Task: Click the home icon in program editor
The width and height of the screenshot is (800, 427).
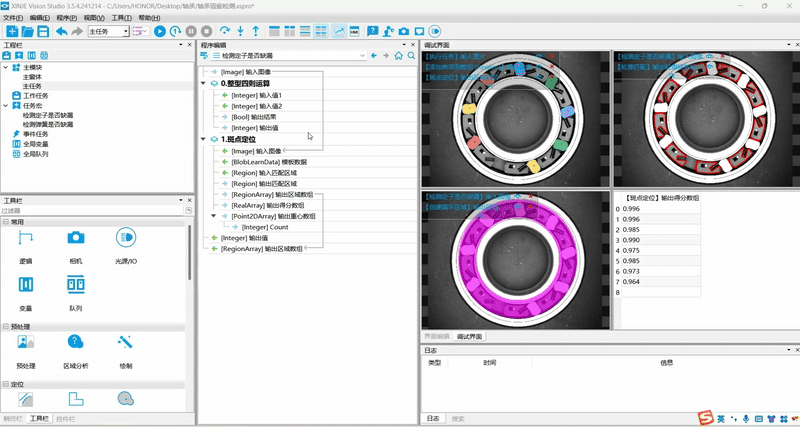Action: [x=398, y=56]
